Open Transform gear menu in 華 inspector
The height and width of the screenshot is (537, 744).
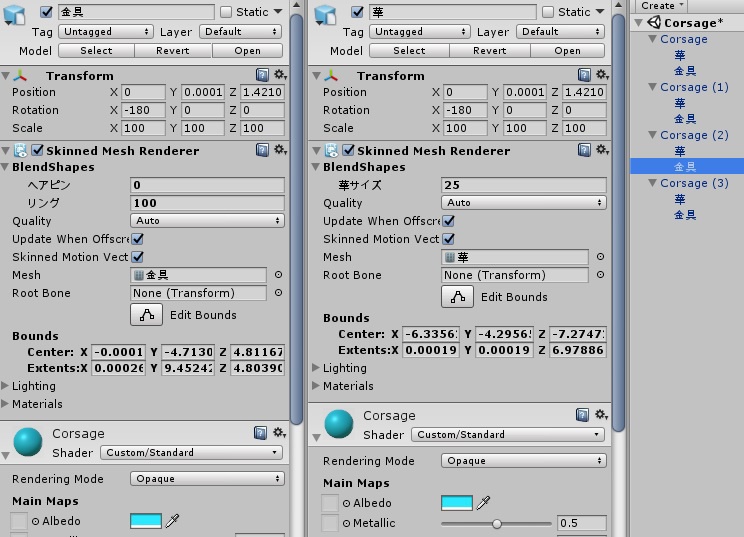602,75
